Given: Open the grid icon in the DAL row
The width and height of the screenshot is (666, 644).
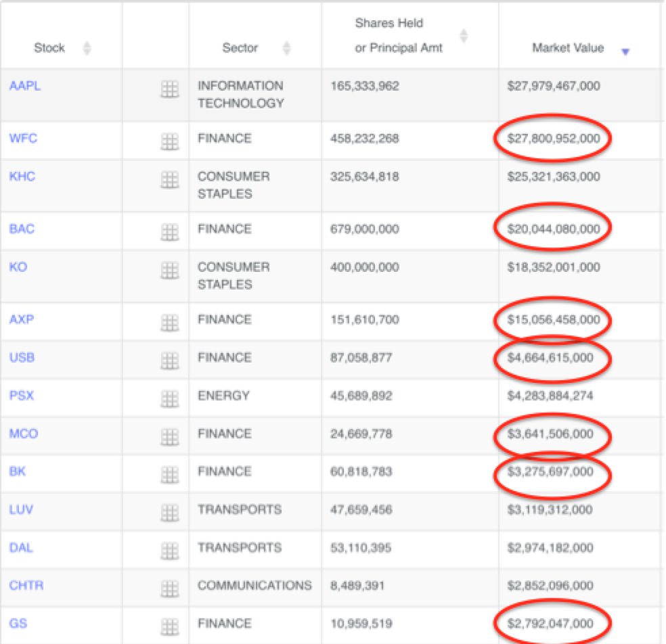Looking at the screenshot, I should 170,551.
